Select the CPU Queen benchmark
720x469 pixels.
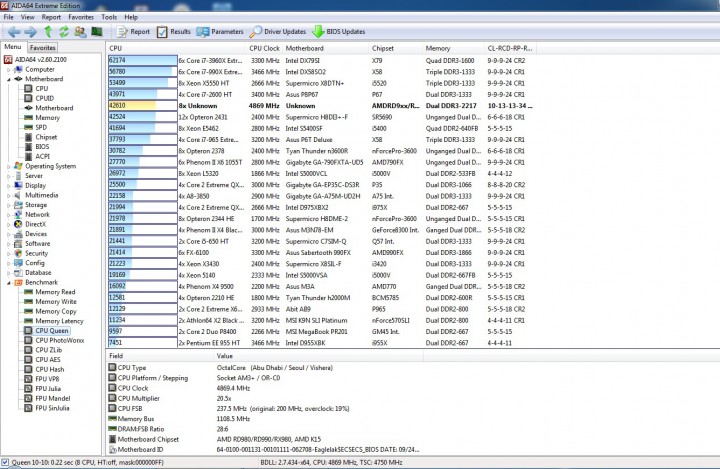click(x=51, y=330)
